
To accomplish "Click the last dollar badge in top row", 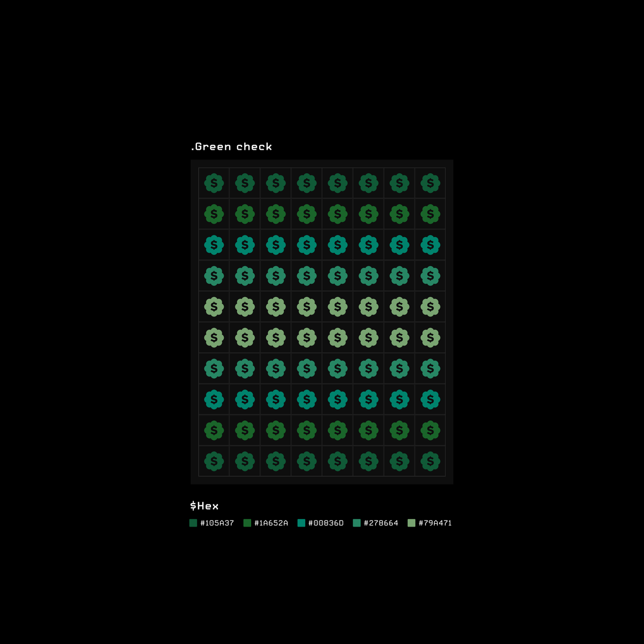I will click(430, 183).
